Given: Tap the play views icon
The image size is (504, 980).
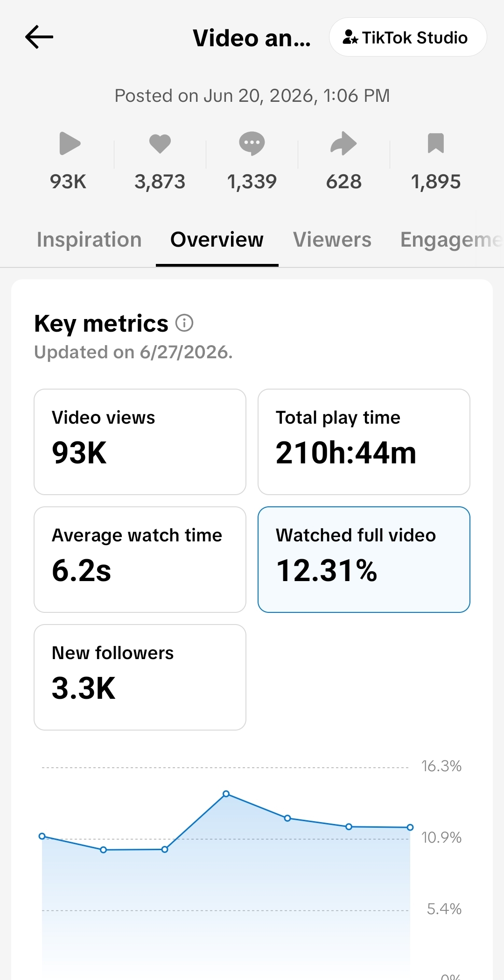Looking at the screenshot, I should pos(70,143).
